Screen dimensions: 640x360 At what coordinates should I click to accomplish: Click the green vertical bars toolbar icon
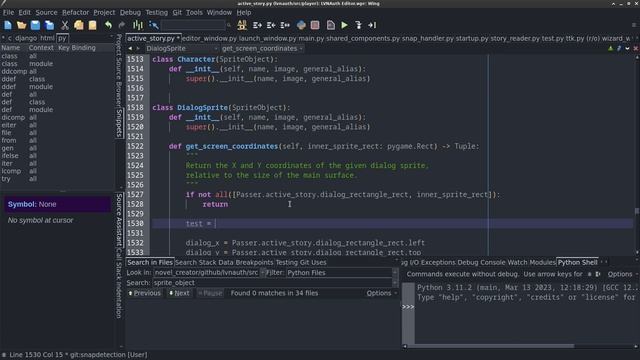(138, 25)
